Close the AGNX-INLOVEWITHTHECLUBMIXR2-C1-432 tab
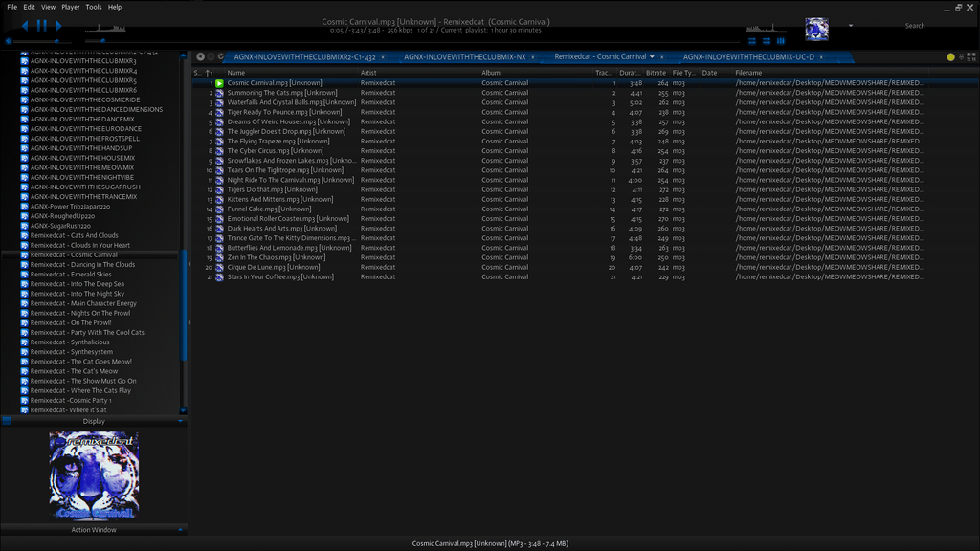The width and height of the screenshot is (980, 551). click(x=383, y=57)
